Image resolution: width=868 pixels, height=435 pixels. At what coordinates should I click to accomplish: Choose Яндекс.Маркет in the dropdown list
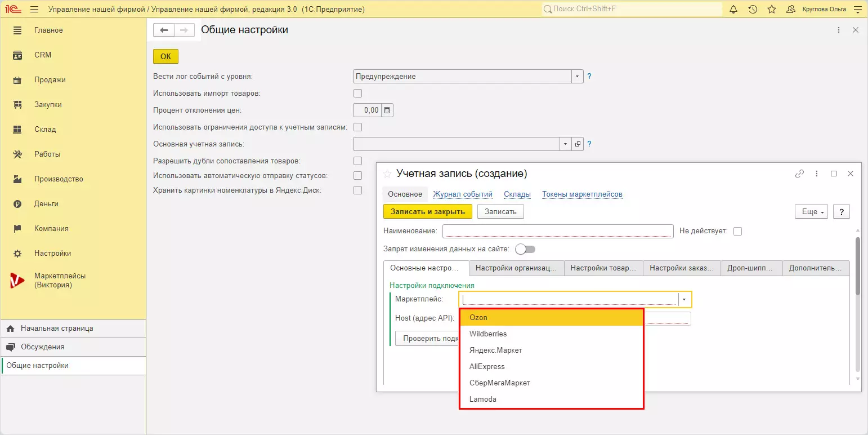pos(552,350)
